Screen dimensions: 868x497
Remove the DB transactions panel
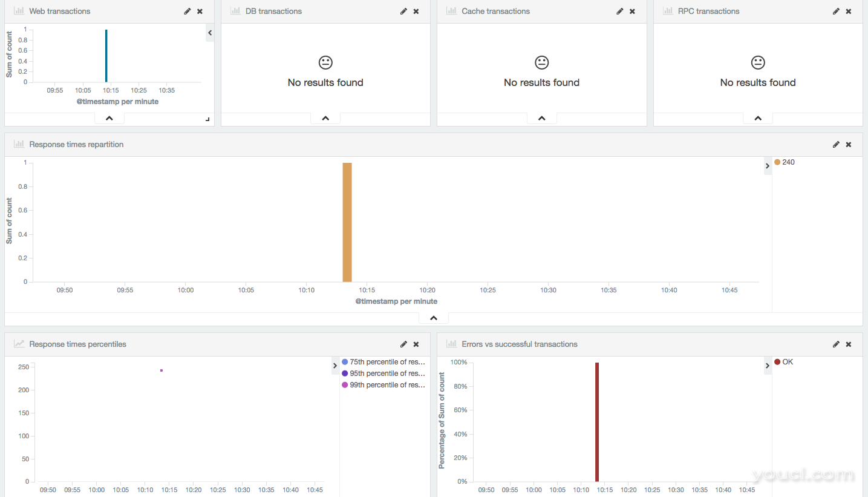[416, 12]
